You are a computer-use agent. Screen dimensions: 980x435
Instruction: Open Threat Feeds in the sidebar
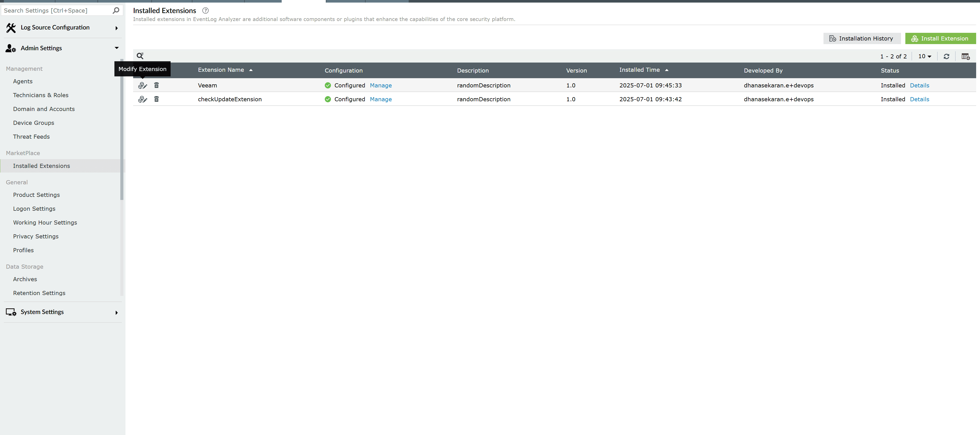coord(32,137)
